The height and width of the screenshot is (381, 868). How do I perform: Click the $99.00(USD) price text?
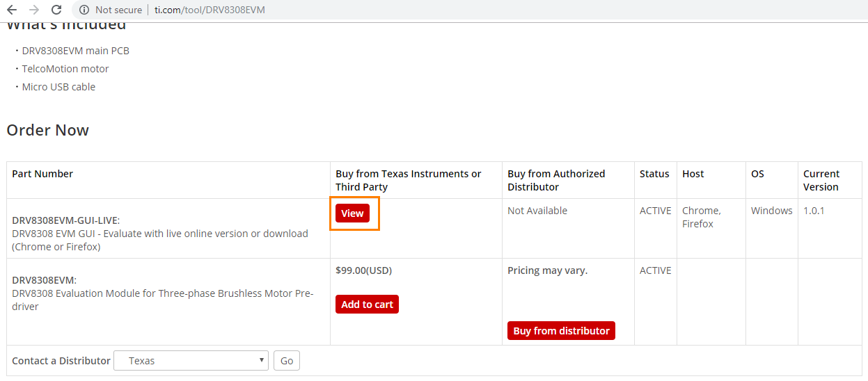tap(368, 270)
